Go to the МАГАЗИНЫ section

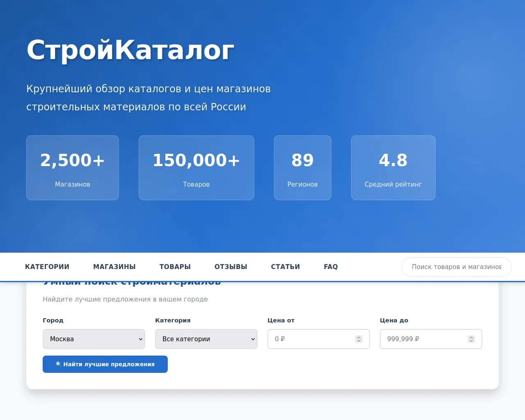pos(114,267)
